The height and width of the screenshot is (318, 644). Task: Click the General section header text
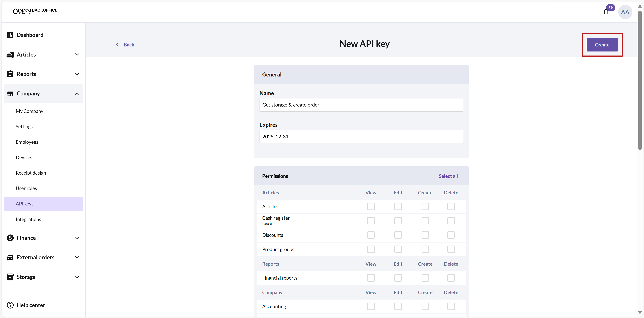272,74
